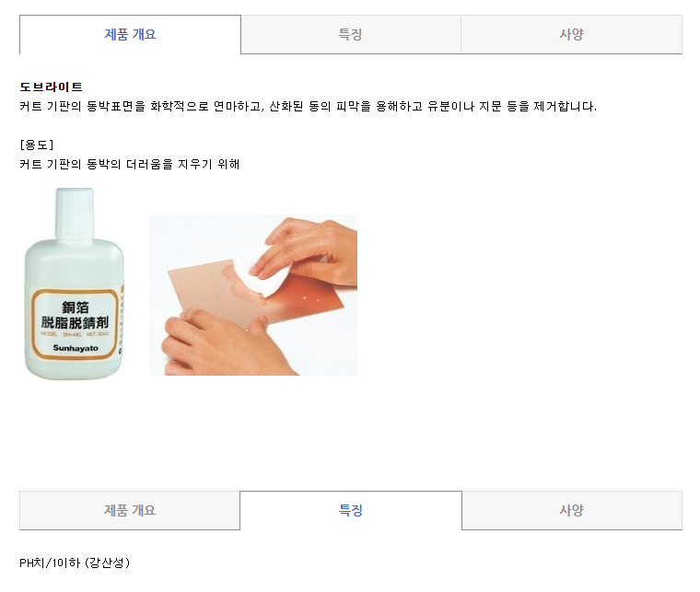Image resolution: width=700 pixels, height=592 pixels.
Task: Open the top 사양 tab
Action: 571,34
